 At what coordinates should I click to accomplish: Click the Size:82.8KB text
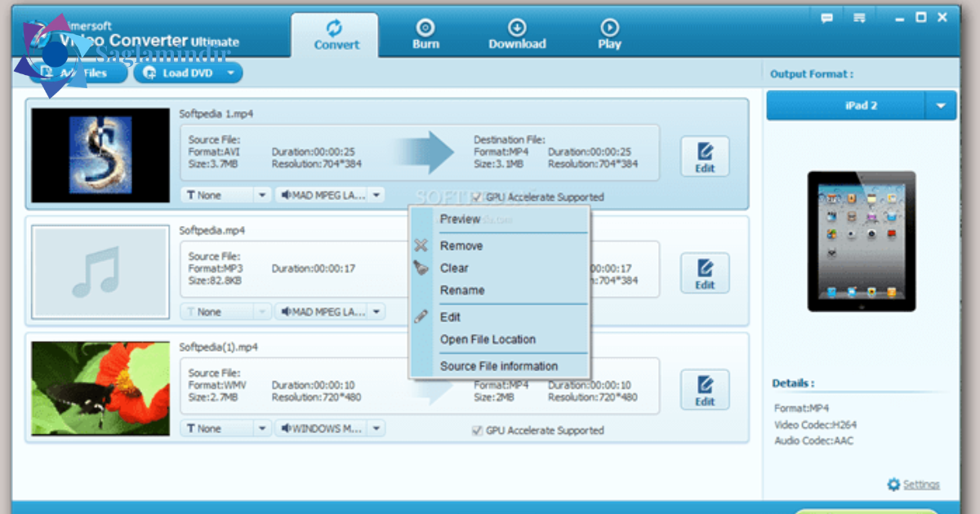tap(214, 281)
